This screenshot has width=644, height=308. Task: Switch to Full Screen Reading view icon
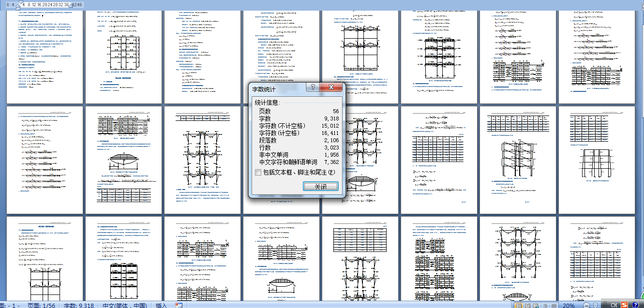(527, 306)
